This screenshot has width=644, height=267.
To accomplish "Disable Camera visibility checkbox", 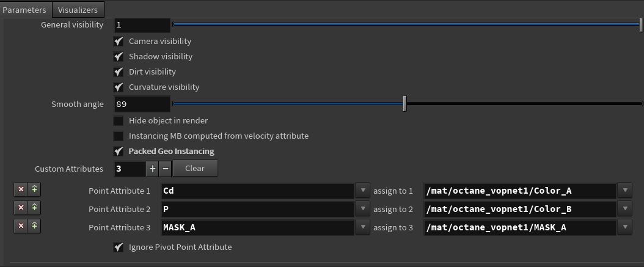I will point(119,42).
